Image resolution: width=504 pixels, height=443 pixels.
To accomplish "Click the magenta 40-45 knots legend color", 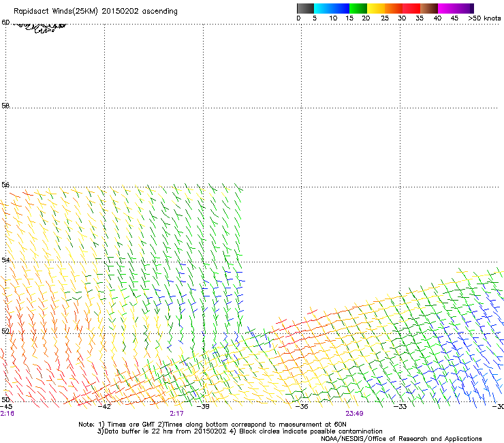I will pos(447,8).
